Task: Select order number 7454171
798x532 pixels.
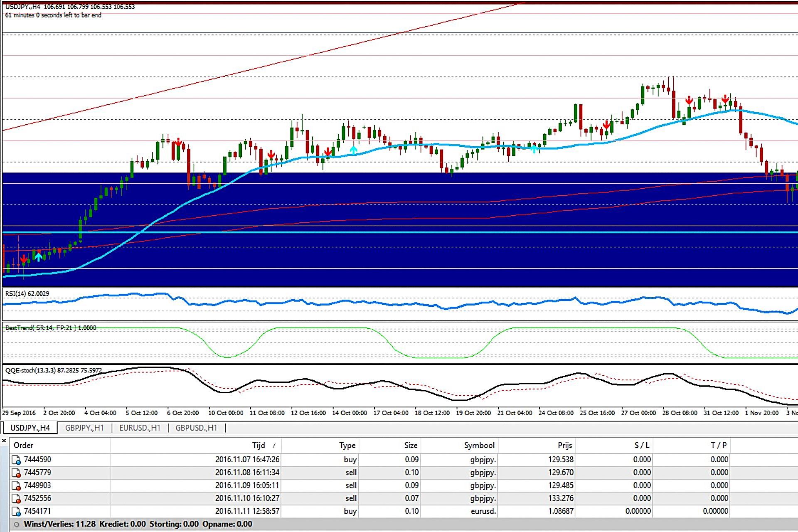Action: tap(37, 511)
